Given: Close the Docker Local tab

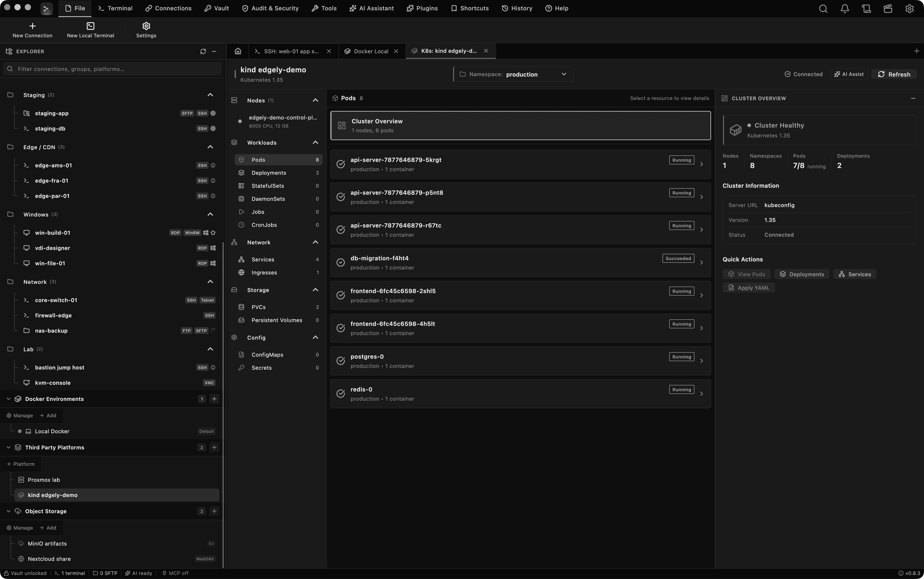Looking at the screenshot, I should coord(396,51).
